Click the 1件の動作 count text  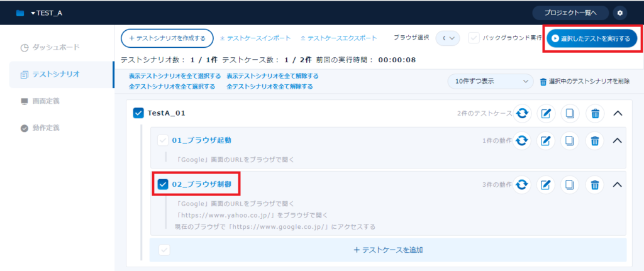tap(497, 141)
